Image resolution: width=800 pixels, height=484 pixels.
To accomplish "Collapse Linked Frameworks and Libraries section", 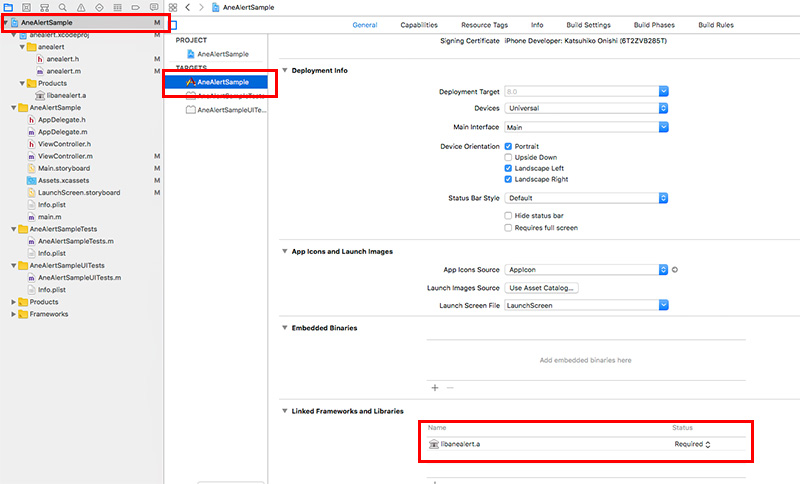I will [285, 411].
